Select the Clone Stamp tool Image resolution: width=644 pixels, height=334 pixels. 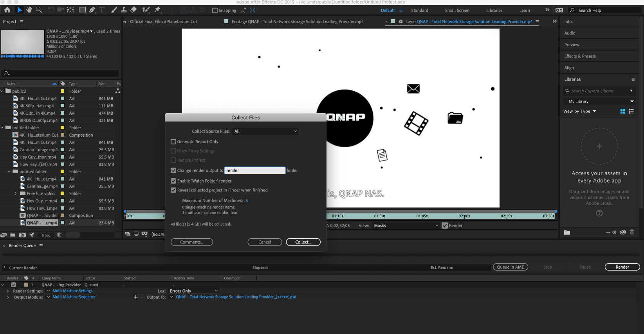click(x=124, y=10)
